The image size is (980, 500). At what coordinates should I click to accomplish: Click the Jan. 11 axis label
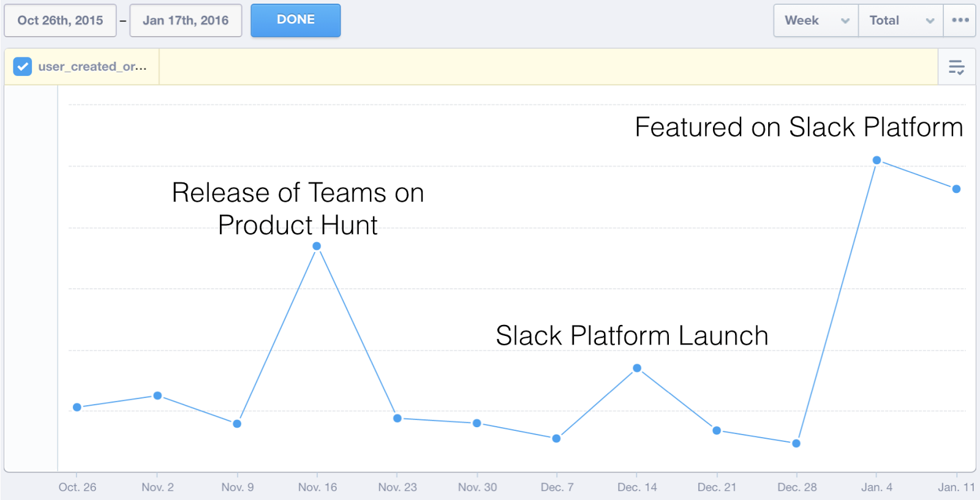pos(956,487)
